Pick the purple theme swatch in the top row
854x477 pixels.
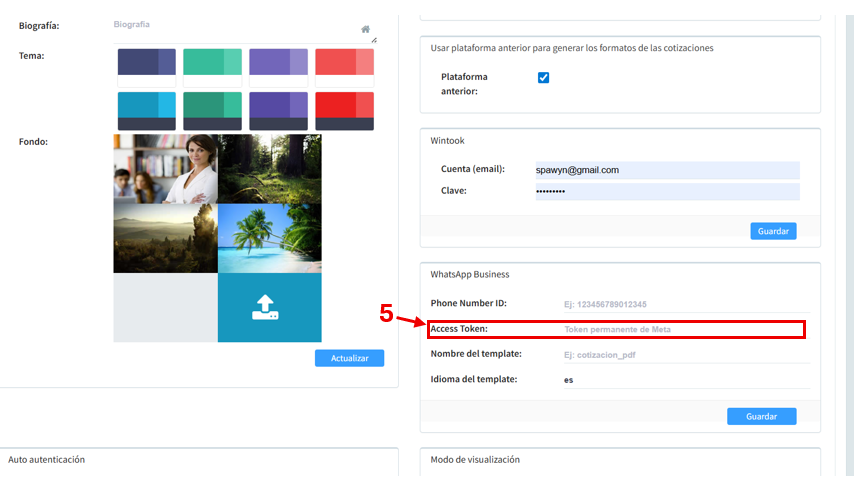point(278,62)
